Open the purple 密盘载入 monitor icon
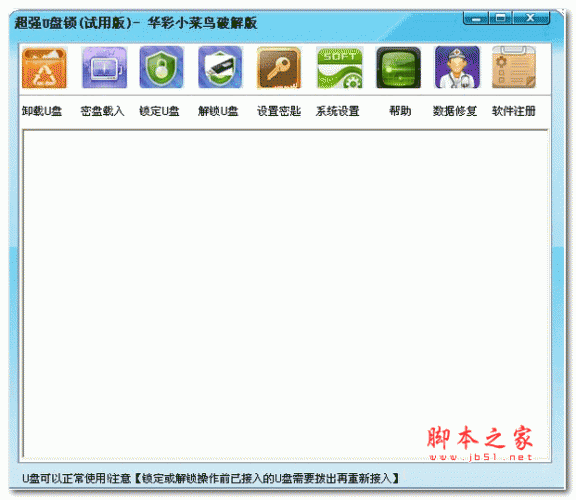576x500 pixels. point(104,68)
